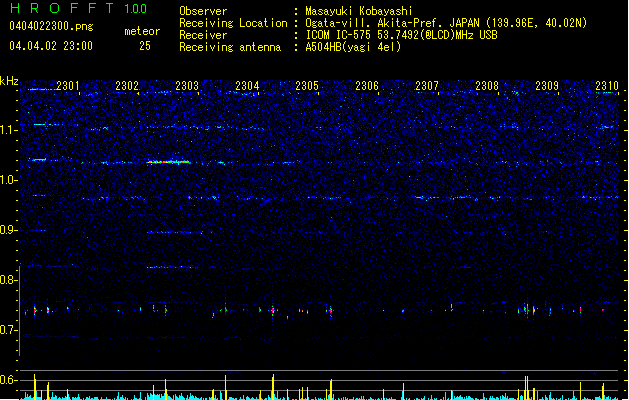The image size is (629, 400).
Task: Click the 'Receiving antenna' field label
Action: pos(230,47)
